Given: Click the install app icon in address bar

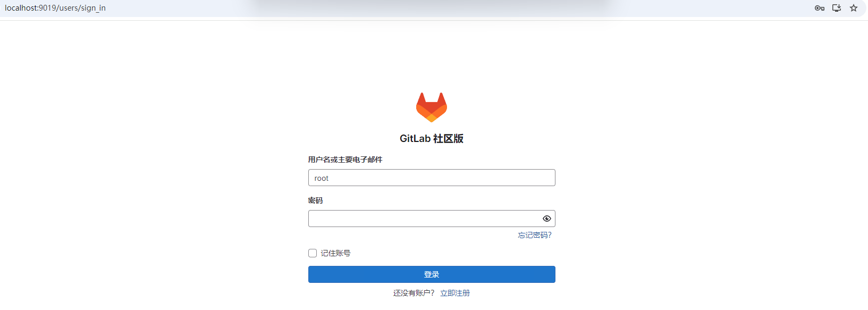Looking at the screenshot, I should click(837, 8).
